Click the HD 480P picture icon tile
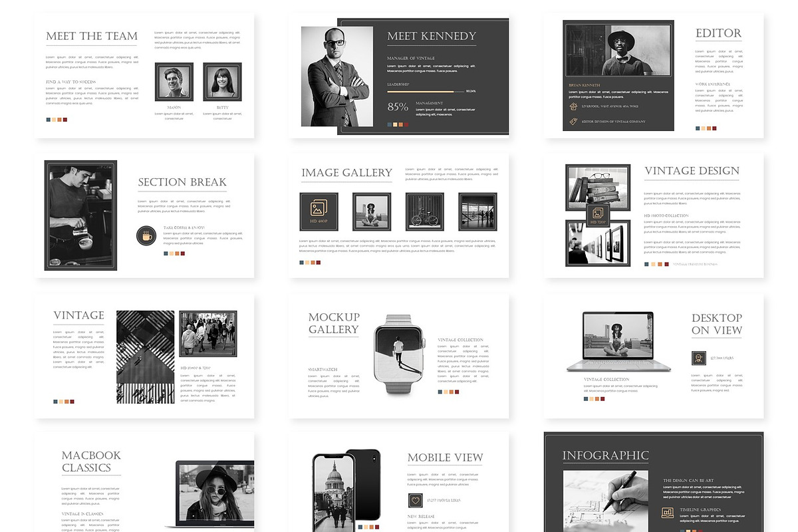The height and width of the screenshot is (532, 798). click(319, 212)
